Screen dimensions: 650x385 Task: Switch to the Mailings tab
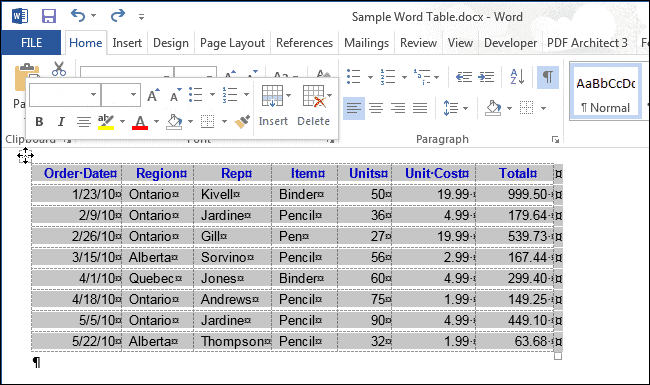pos(366,43)
